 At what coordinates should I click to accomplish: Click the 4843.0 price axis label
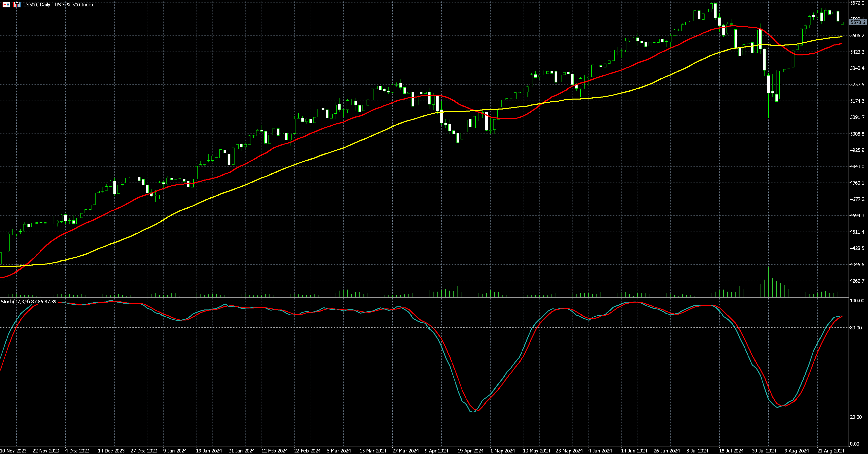[x=857, y=166]
